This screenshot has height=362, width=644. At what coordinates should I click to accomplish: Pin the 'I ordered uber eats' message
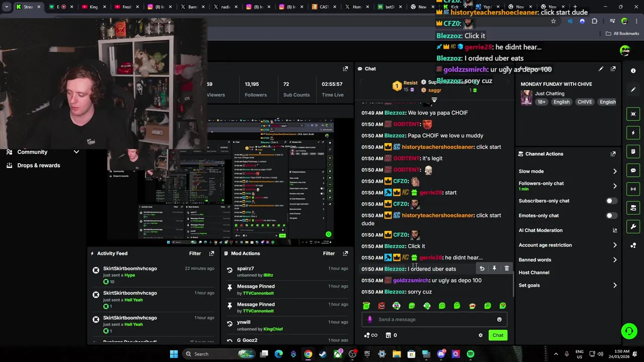494,268
